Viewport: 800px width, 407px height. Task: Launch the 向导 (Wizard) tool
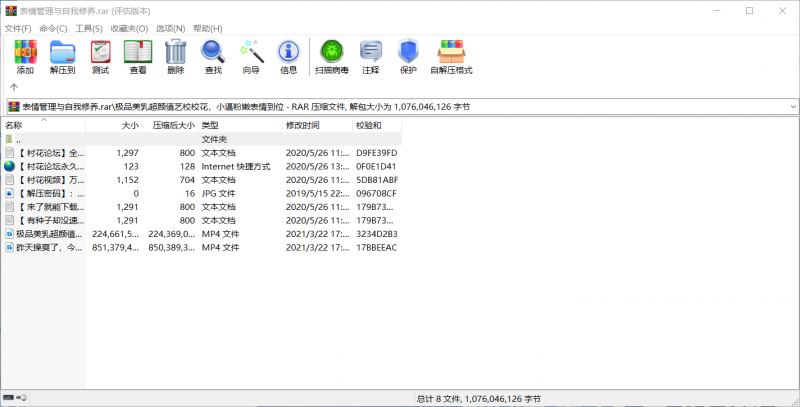(250, 57)
